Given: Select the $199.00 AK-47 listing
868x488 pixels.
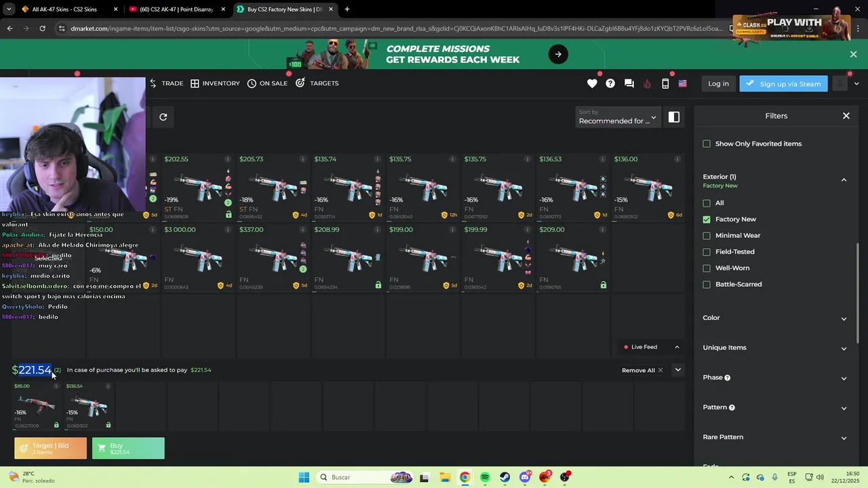Looking at the screenshot, I should [x=423, y=258].
